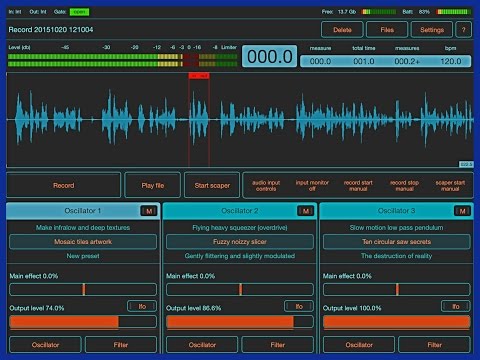Toggle the input monitor off option
The width and height of the screenshot is (480, 360).
tap(312, 186)
